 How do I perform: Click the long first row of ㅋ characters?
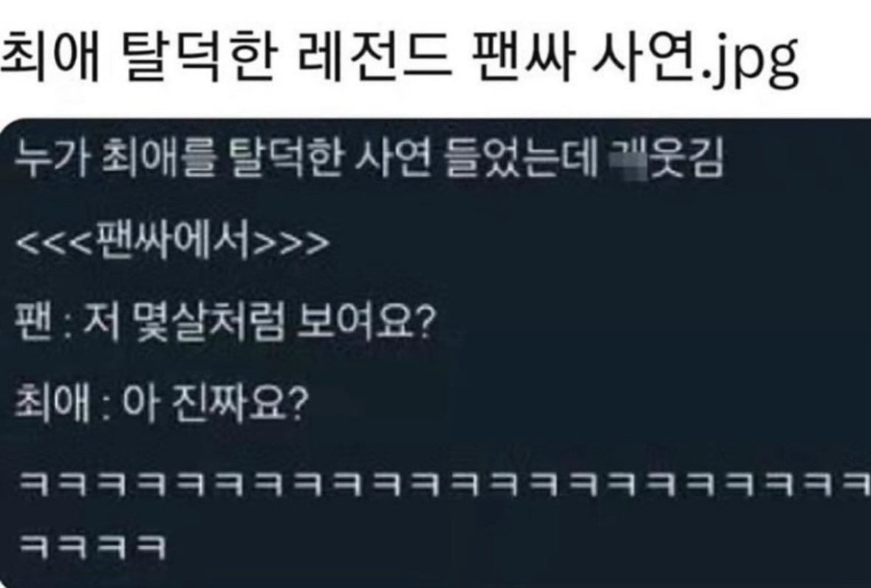445,485
